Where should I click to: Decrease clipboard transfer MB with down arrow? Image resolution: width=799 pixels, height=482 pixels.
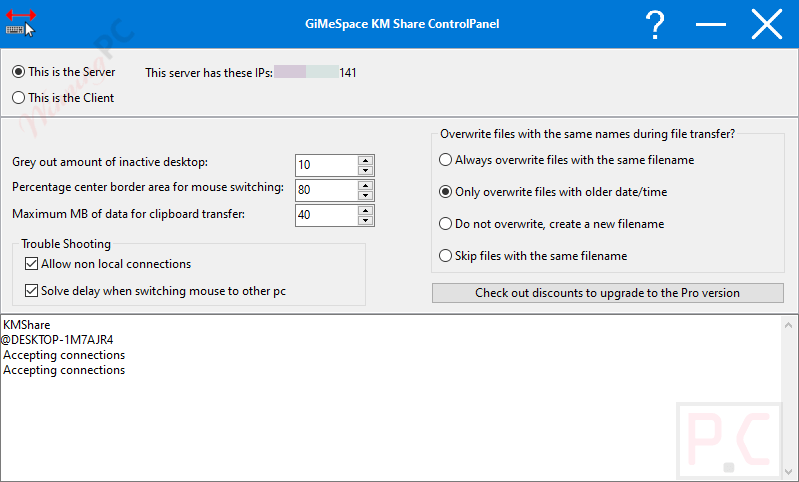click(x=365, y=221)
